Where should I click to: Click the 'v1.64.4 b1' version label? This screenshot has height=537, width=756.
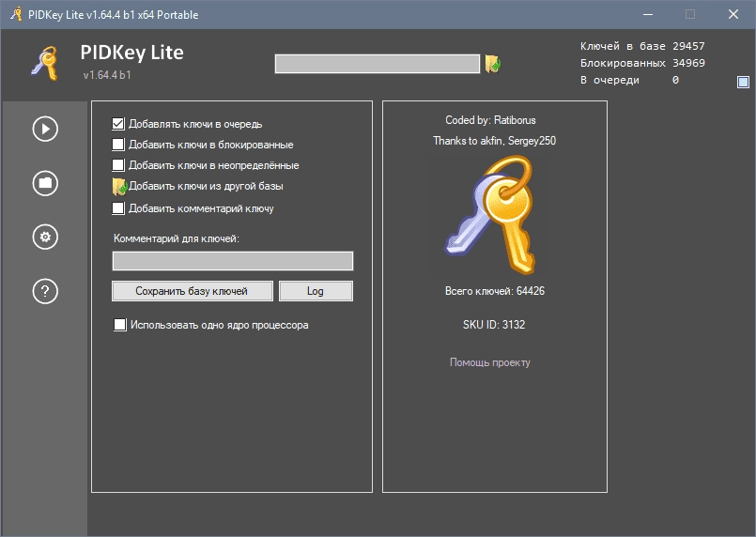pos(107,75)
